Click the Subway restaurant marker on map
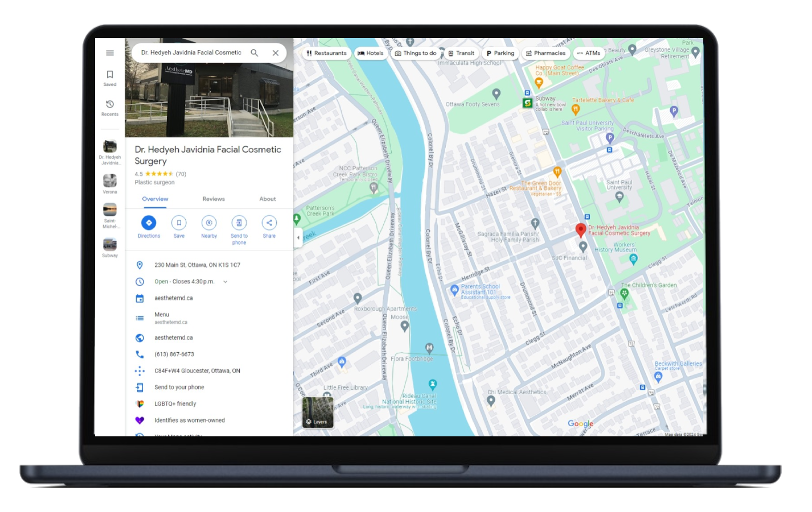Screen dimensions: 812x512 (x=527, y=103)
